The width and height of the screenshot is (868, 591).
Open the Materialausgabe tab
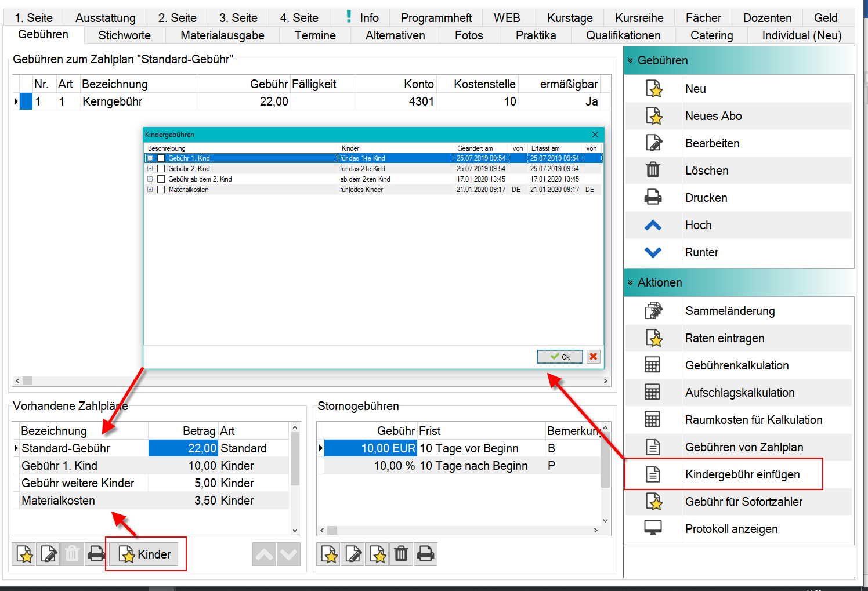pyautogui.click(x=222, y=35)
